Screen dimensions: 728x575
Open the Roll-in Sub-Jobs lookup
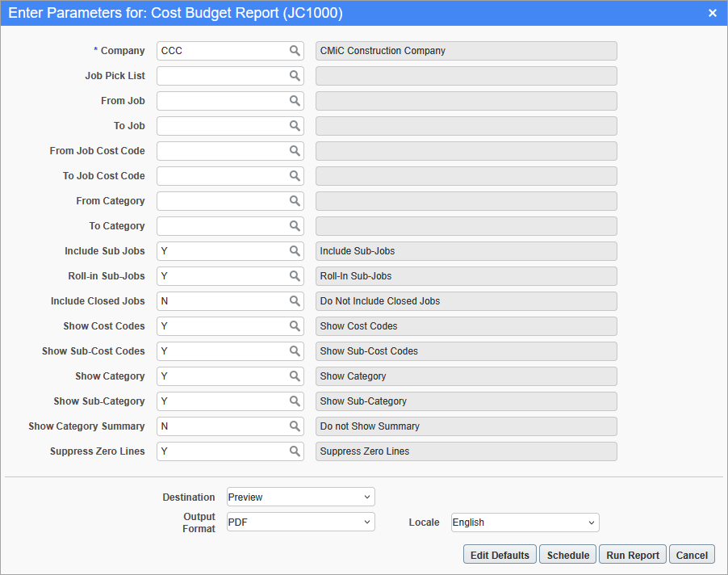click(x=295, y=275)
